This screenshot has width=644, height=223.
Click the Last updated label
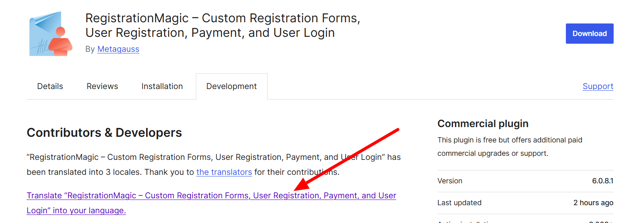459,203
